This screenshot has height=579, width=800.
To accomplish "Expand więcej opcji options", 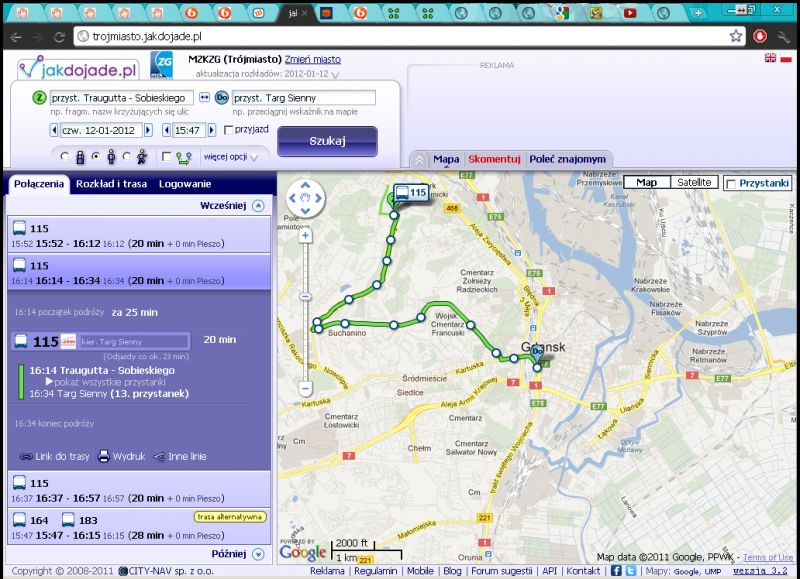I will [x=231, y=157].
